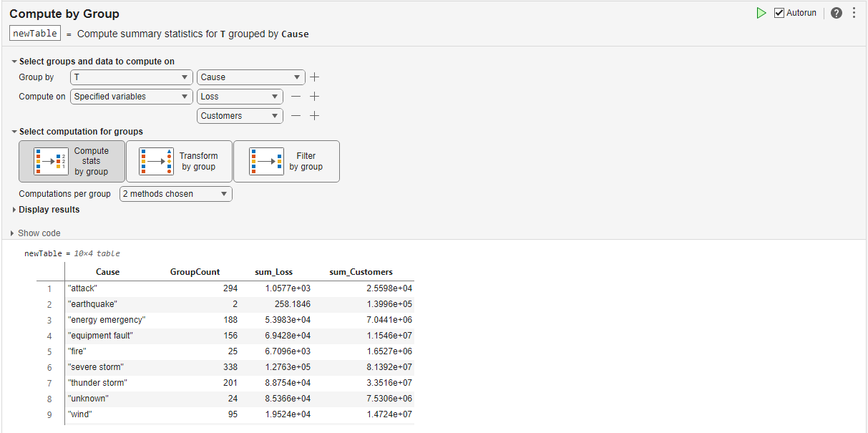868x433 pixels.
Task: Open the Cause grouping variable dropdown
Action: pyautogui.click(x=250, y=77)
